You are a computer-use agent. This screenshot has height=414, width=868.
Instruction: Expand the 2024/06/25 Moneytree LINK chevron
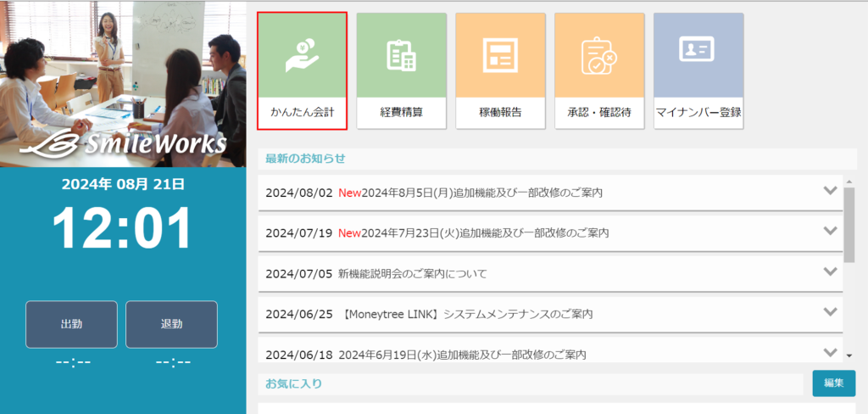click(x=830, y=311)
